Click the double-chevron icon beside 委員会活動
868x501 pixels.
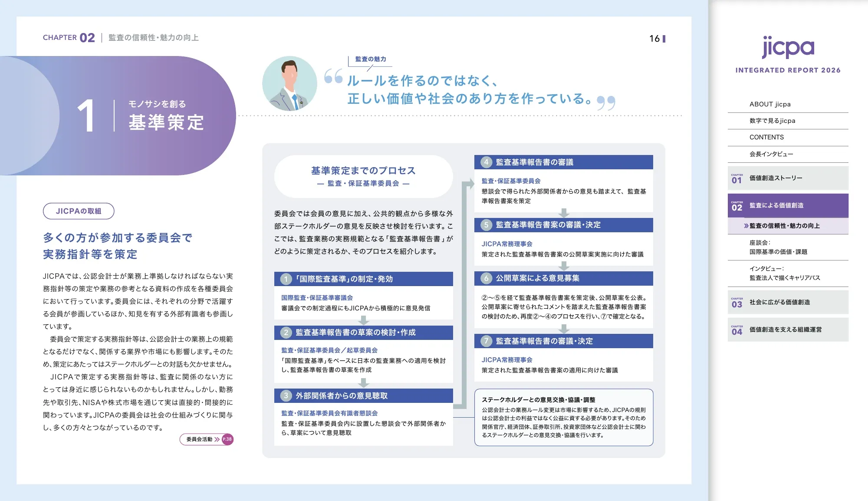(217, 439)
